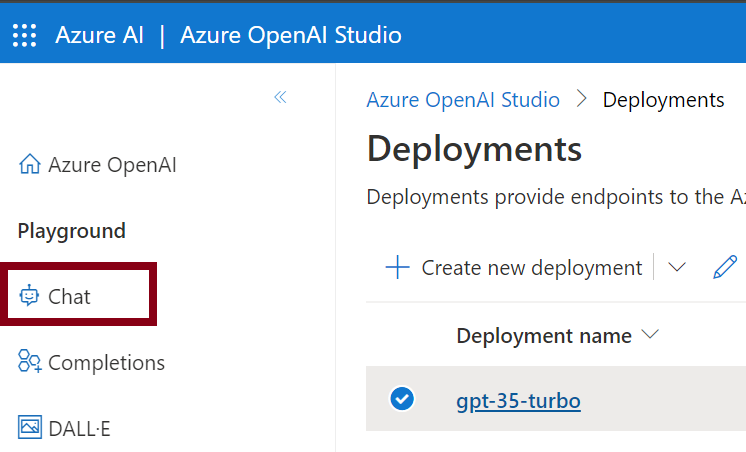The image size is (746, 452).
Task: Collapse the left navigation with double chevron
Action: click(280, 97)
